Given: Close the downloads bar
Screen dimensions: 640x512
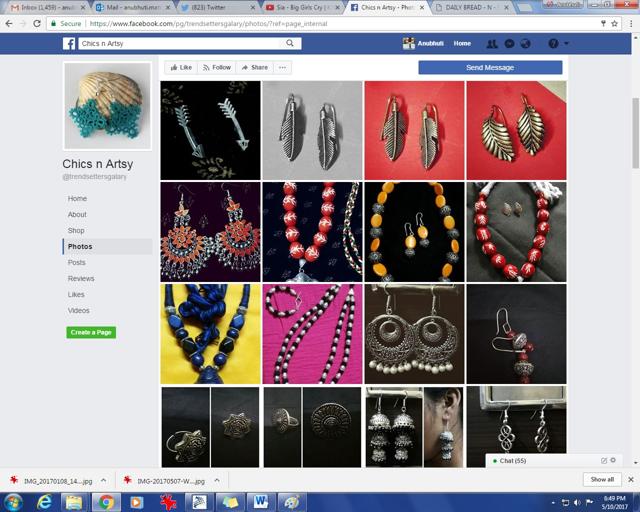Looking at the screenshot, I should [631, 480].
